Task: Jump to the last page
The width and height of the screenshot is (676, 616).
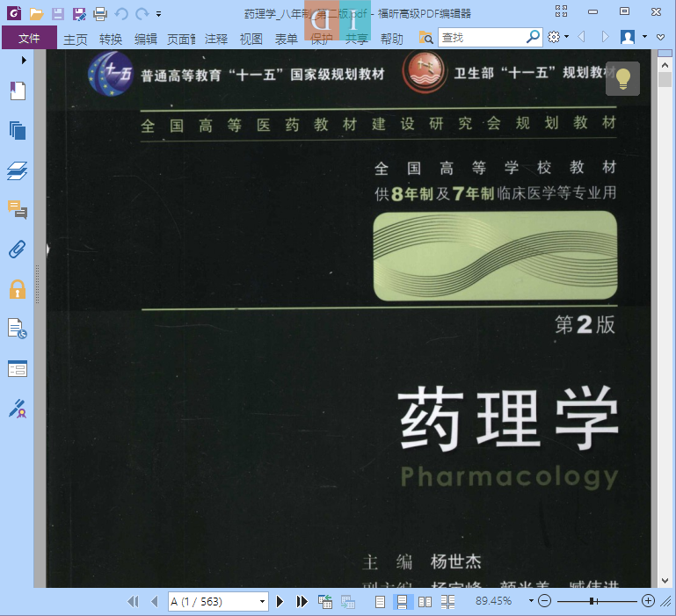Action: pyautogui.click(x=302, y=601)
